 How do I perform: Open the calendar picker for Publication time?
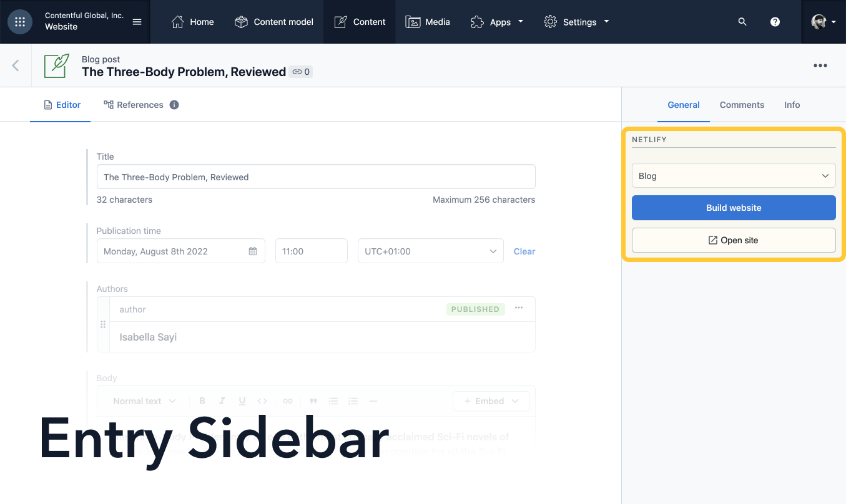point(252,250)
